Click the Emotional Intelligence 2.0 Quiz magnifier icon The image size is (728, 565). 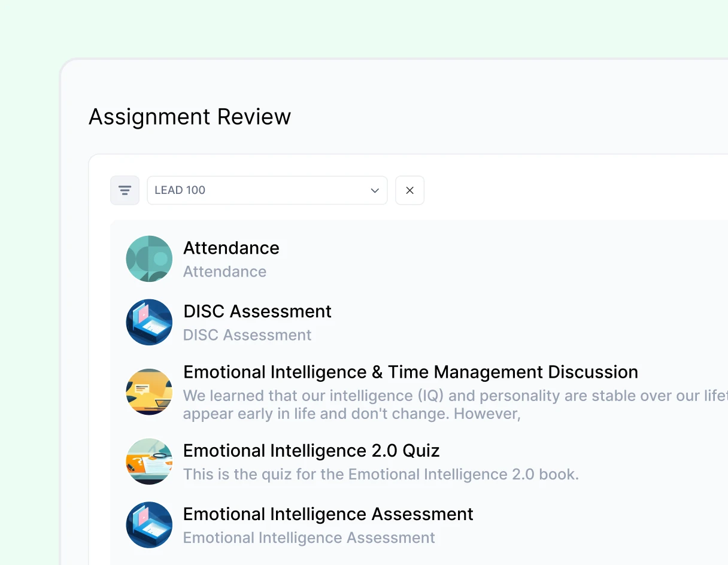[149, 461]
